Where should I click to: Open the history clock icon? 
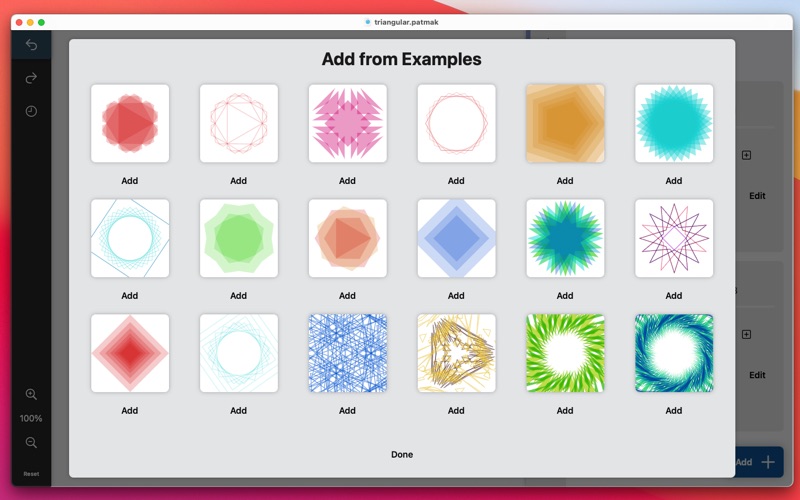31,111
